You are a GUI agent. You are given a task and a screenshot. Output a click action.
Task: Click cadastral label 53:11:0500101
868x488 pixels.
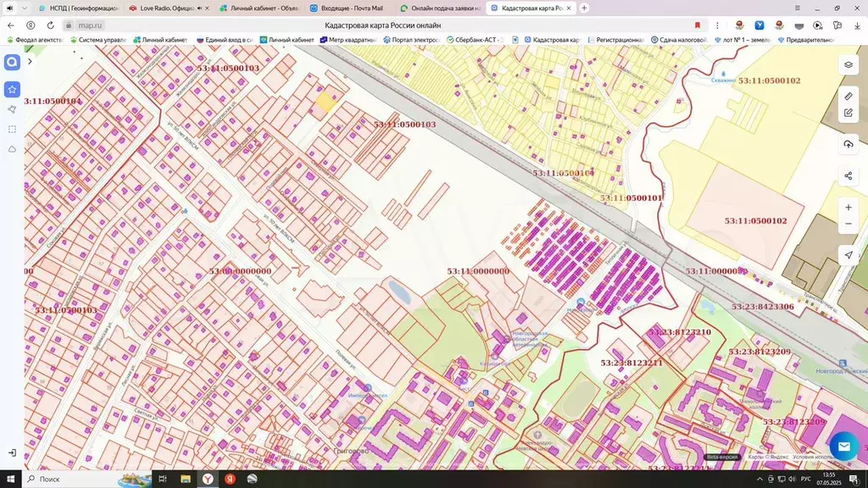click(631, 198)
